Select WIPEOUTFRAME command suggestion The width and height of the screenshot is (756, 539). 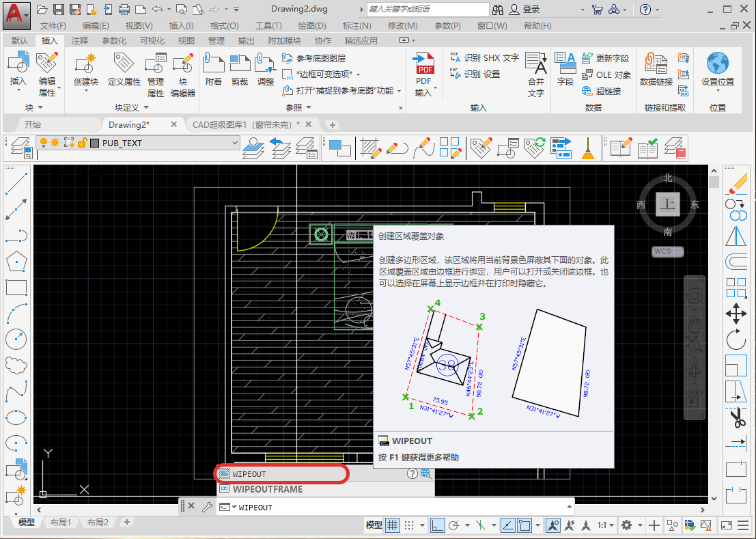(x=267, y=489)
